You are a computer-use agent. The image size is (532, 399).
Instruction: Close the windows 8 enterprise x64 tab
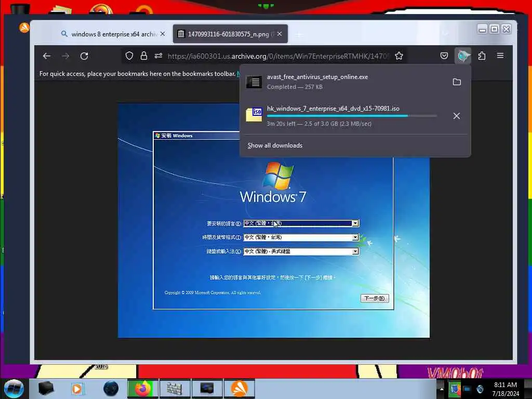pyautogui.click(x=163, y=34)
